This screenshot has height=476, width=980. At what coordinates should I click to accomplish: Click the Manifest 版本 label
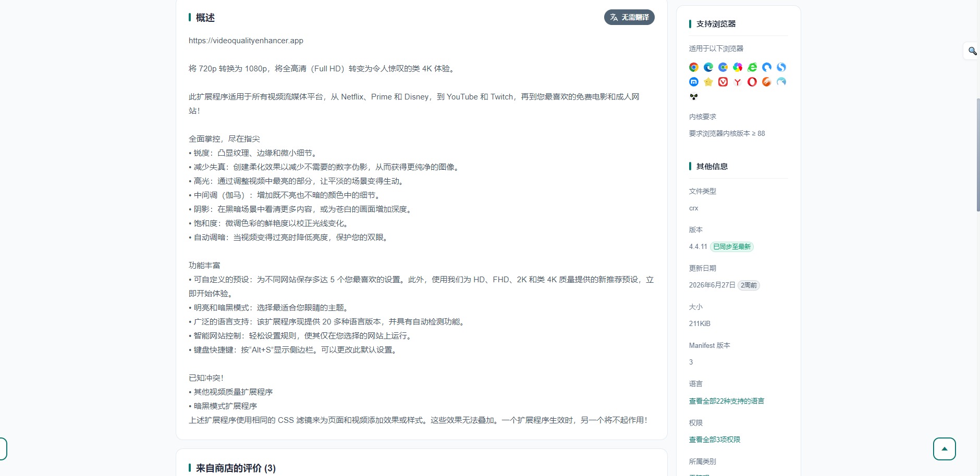click(x=709, y=345)
